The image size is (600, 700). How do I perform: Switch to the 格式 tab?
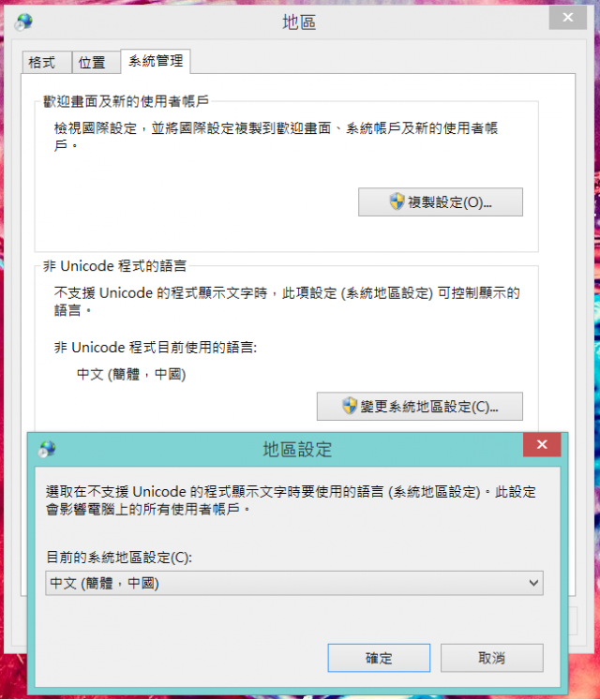tap(47, 62)
